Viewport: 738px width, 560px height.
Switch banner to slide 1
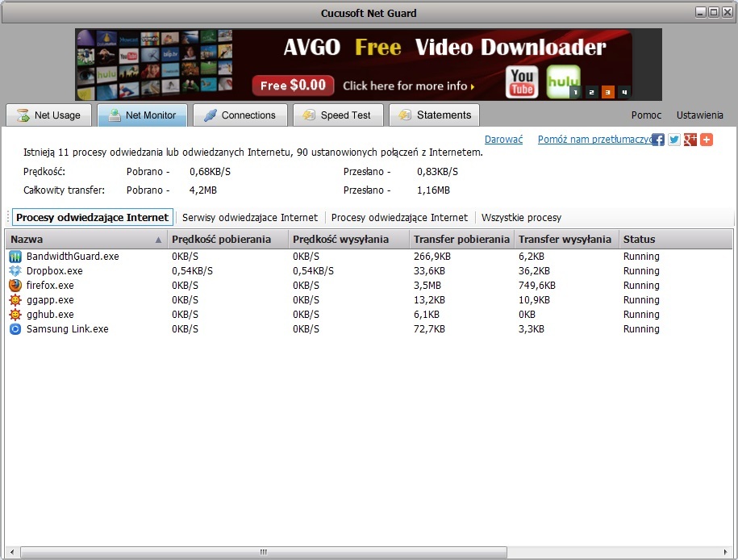point(575,92)
